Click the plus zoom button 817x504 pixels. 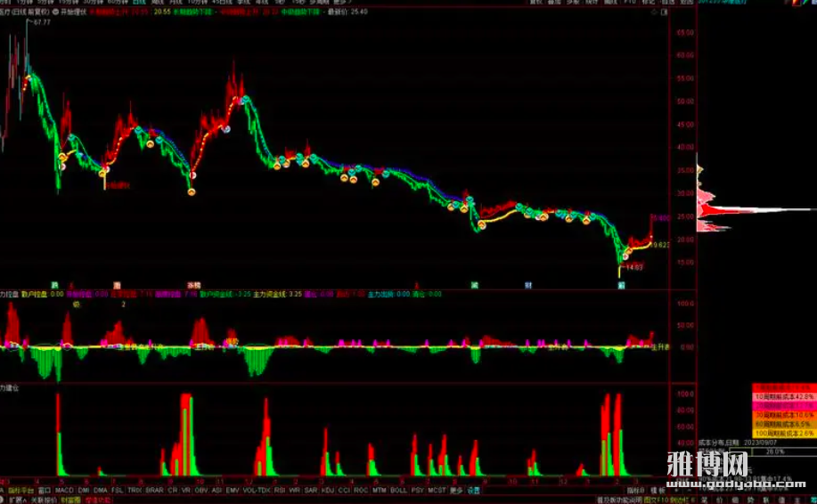point(677,490)
